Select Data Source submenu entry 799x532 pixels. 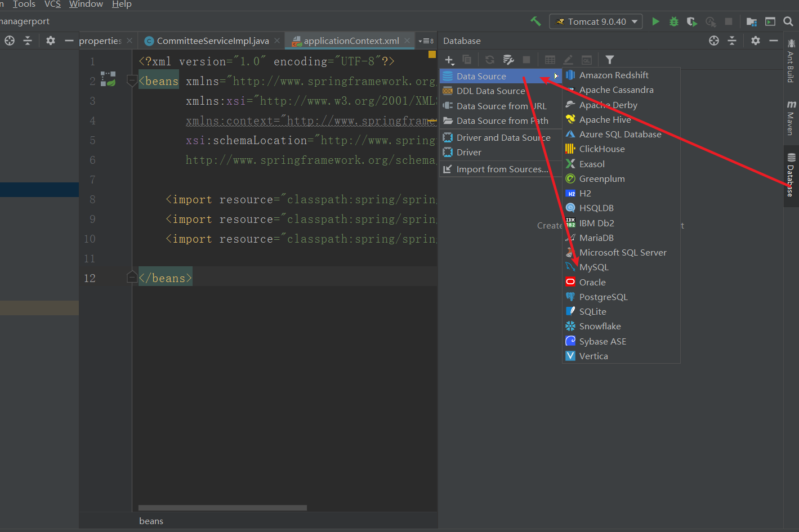[x=501, y=76]
